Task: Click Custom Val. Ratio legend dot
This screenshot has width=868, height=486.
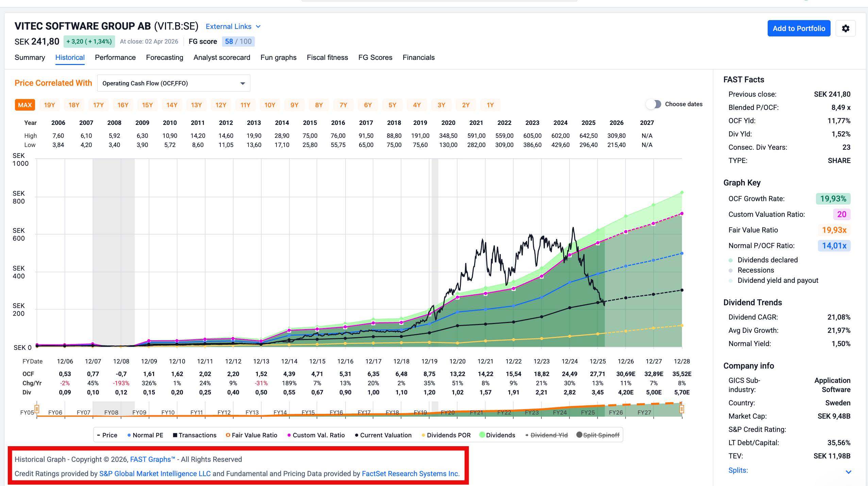Action: (289, 435)
